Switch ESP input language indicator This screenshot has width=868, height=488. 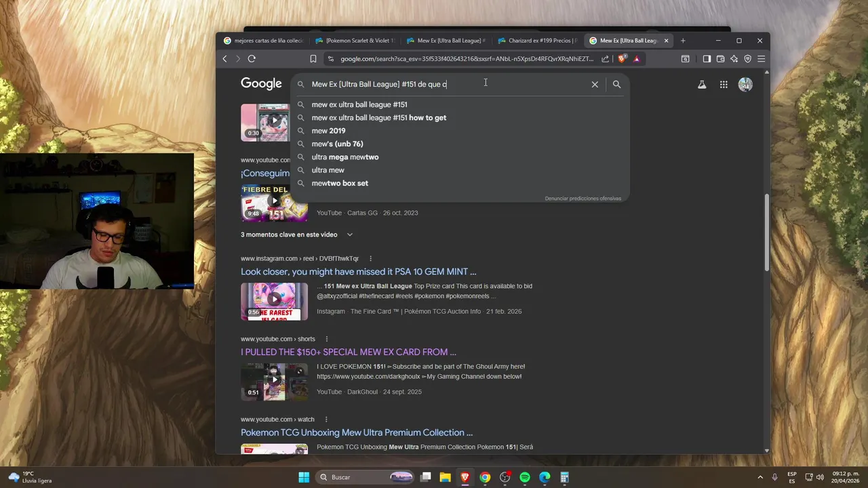(791, 477)
